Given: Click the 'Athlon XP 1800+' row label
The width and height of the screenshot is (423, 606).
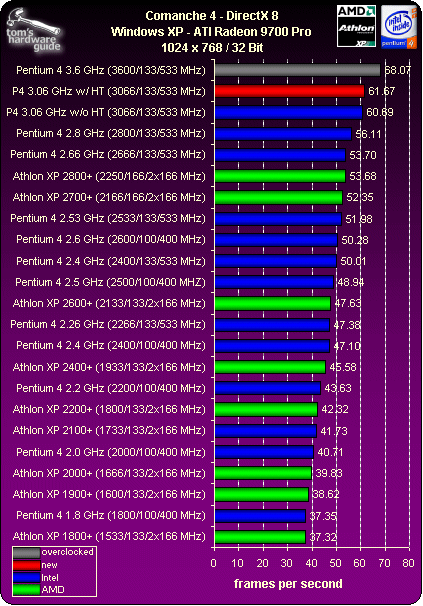Looking at the screenshot, I should click(109, 536).
